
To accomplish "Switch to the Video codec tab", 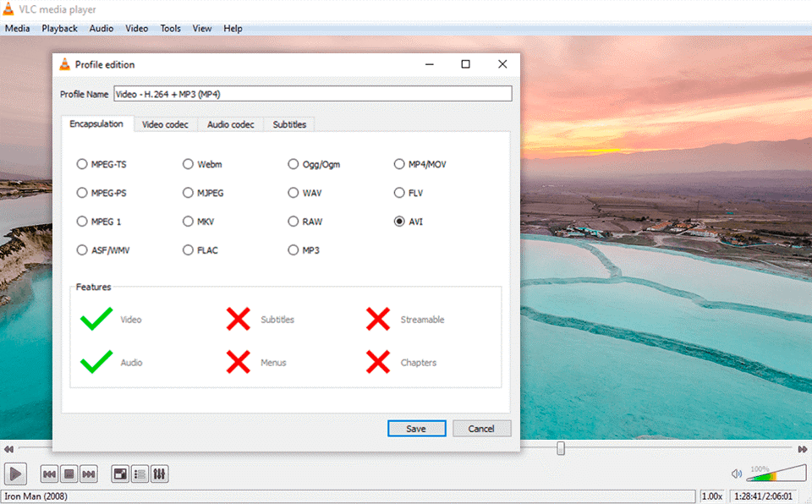I will tap(165, 124).
